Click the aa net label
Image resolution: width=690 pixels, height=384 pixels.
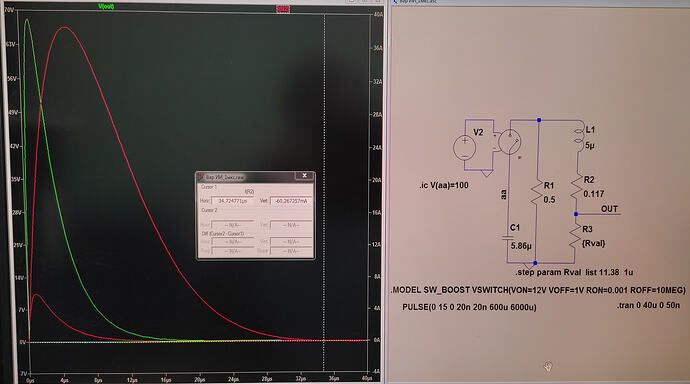point(503,194)
